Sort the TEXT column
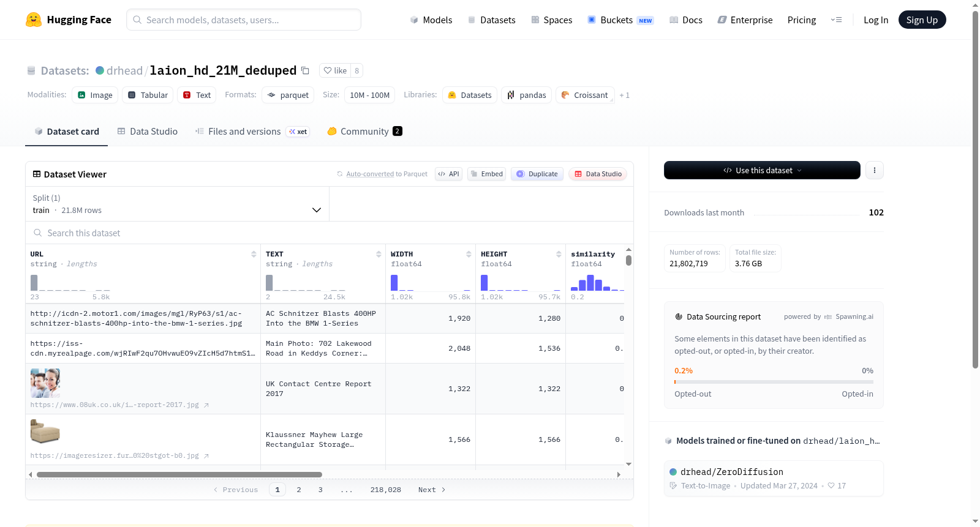This screenshot has width=980, height=527. point(379,254)
